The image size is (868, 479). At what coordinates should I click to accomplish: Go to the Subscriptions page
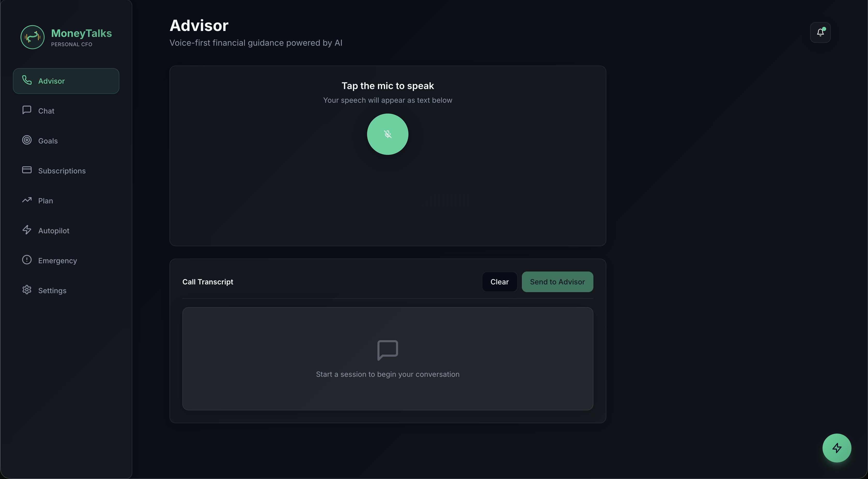tap(62, 171)
